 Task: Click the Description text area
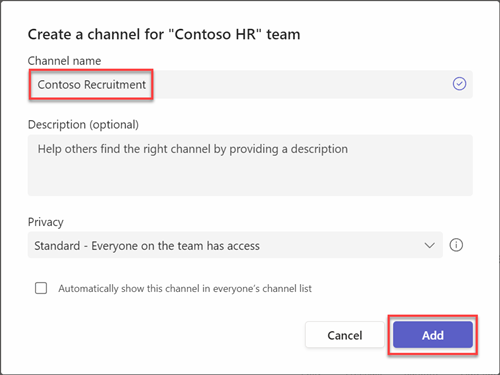[x=250, y=165]
